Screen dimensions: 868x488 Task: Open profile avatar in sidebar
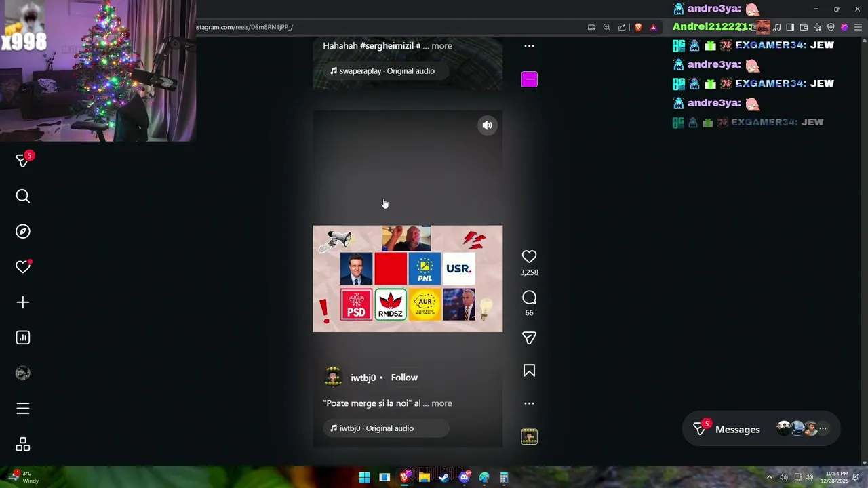click(23, 373)
